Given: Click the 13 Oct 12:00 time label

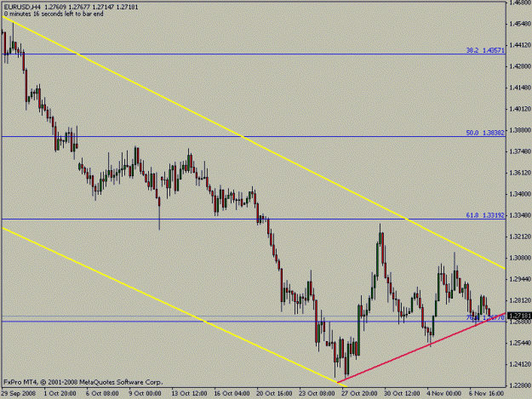Looking at the screenshot, I should click(x=189, y=394).
